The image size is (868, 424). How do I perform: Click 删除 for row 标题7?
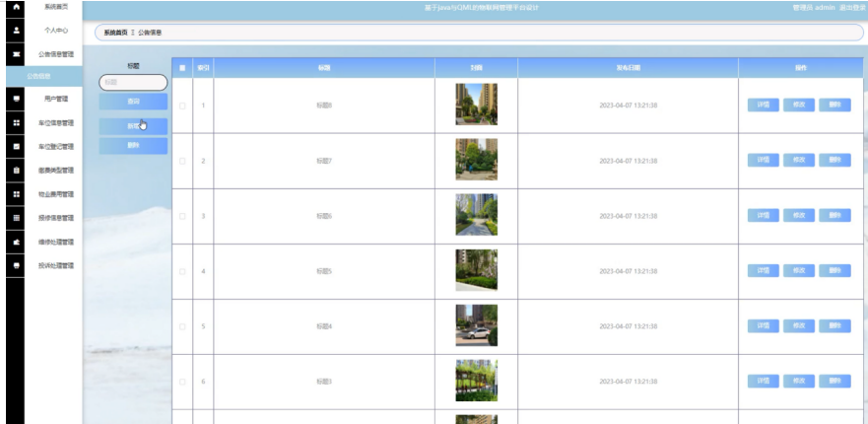coord(835,160)
